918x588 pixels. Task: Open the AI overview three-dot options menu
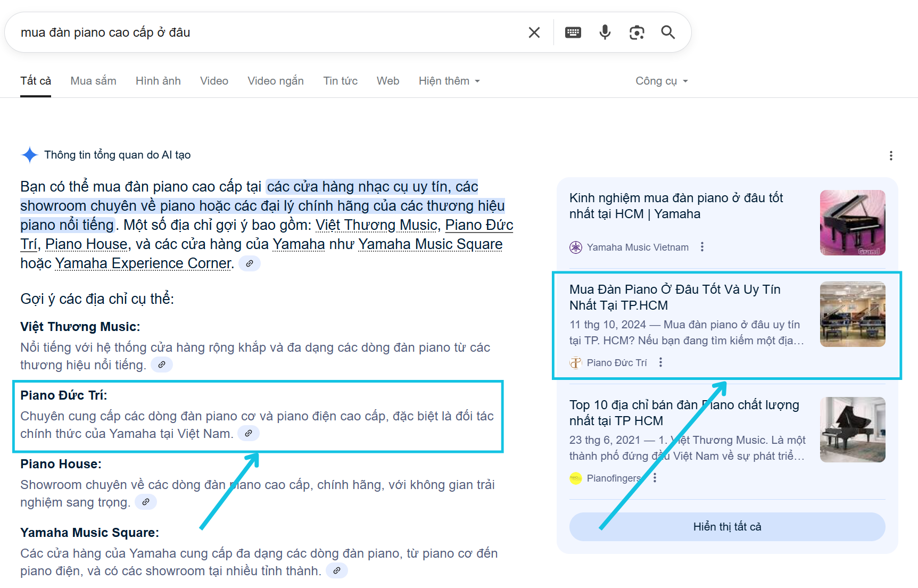click(x=891, y=155)
